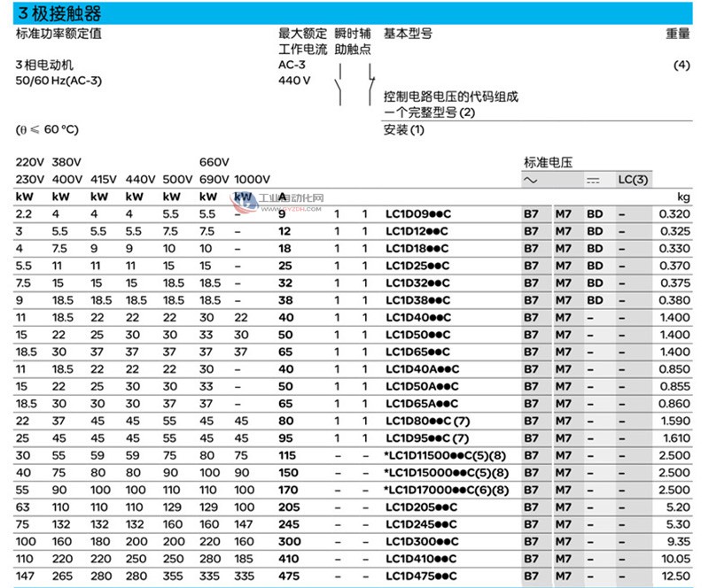
Task: Select the '安装 (1)' label
Action: point(404,130)
